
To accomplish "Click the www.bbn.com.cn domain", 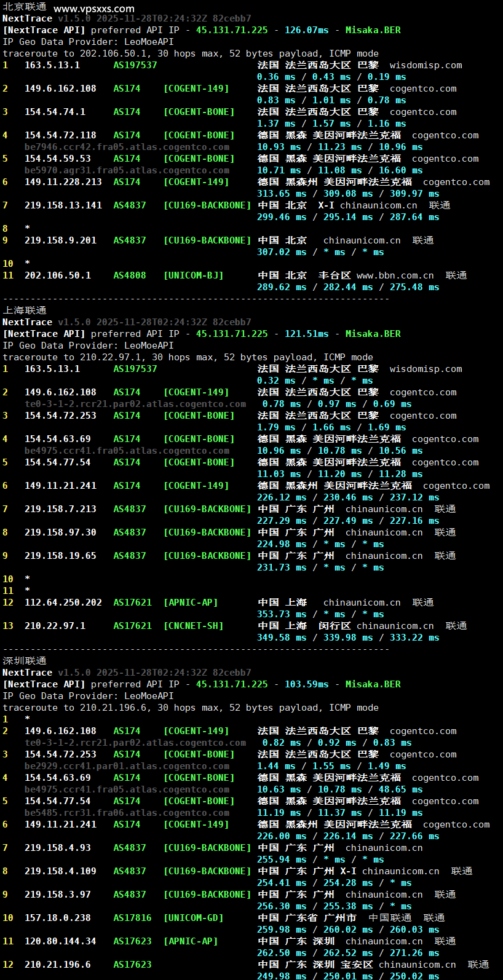I will 395,275.
